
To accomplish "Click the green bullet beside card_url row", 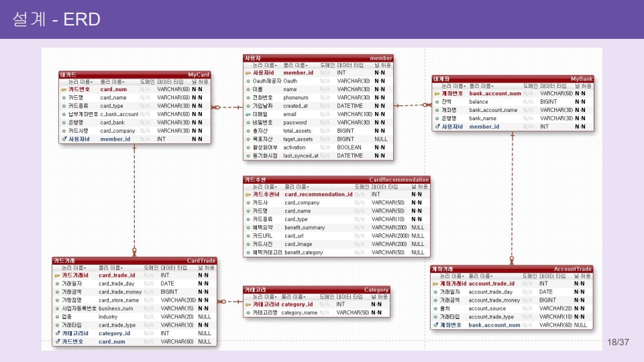I will click(x=248, y=236).
